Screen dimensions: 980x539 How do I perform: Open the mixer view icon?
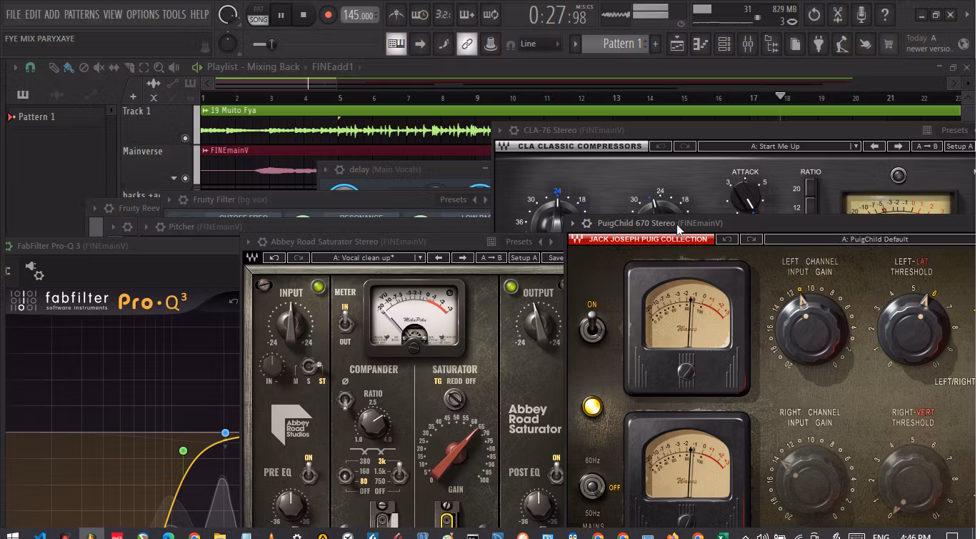(748, 44)
